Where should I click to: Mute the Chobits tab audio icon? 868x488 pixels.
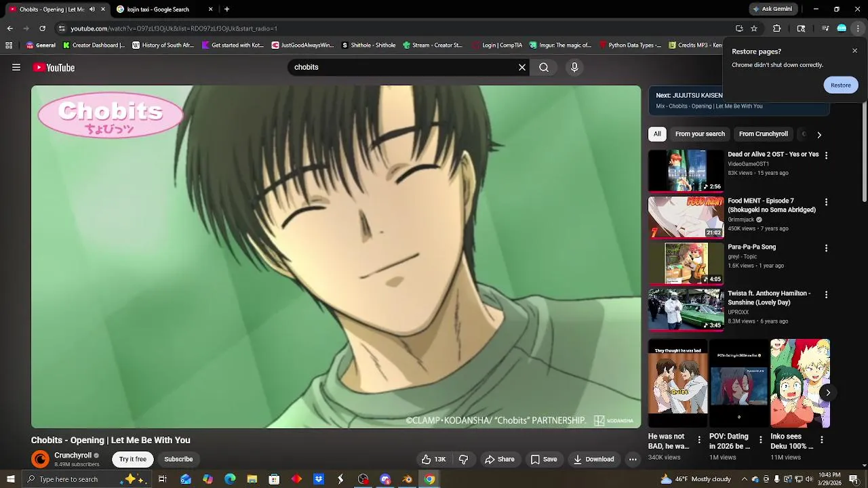pyautogui.click(x=92, y=9)
